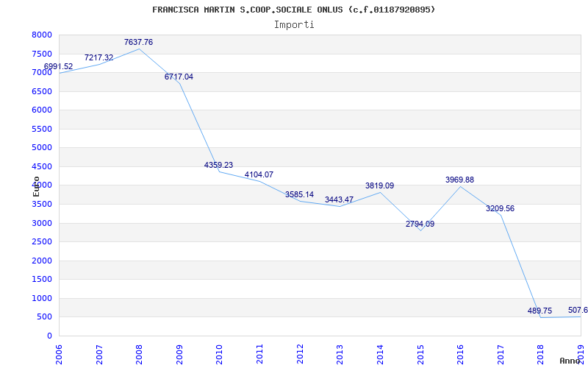Click the 3969.88 peak label
588x368 pixels.
click(460, 180)
